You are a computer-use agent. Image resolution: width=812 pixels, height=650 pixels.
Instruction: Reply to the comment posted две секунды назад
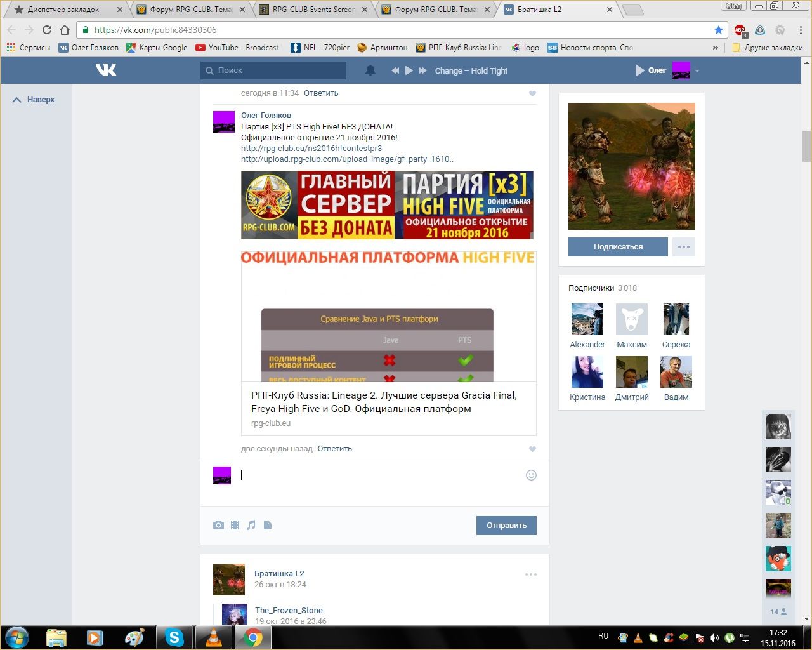coord(334,449)
